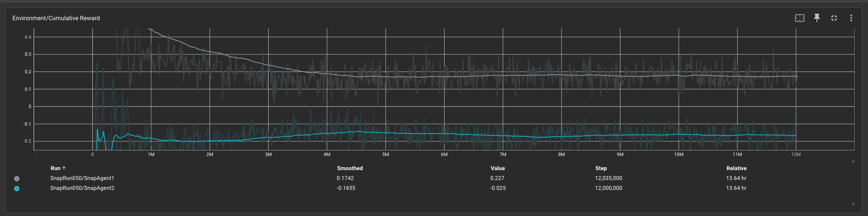
Task: Open the three-dot more options menu
Action: point(851,18)
